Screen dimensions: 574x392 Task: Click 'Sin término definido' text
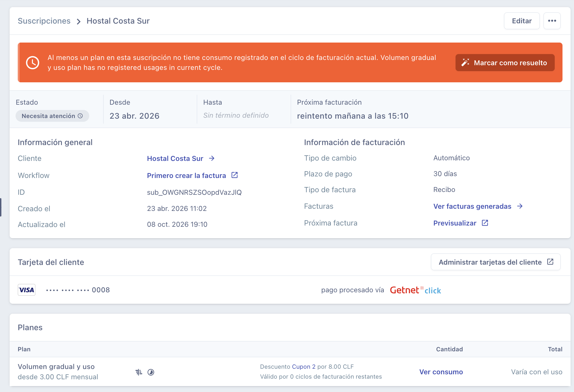(x=236, y=115)
